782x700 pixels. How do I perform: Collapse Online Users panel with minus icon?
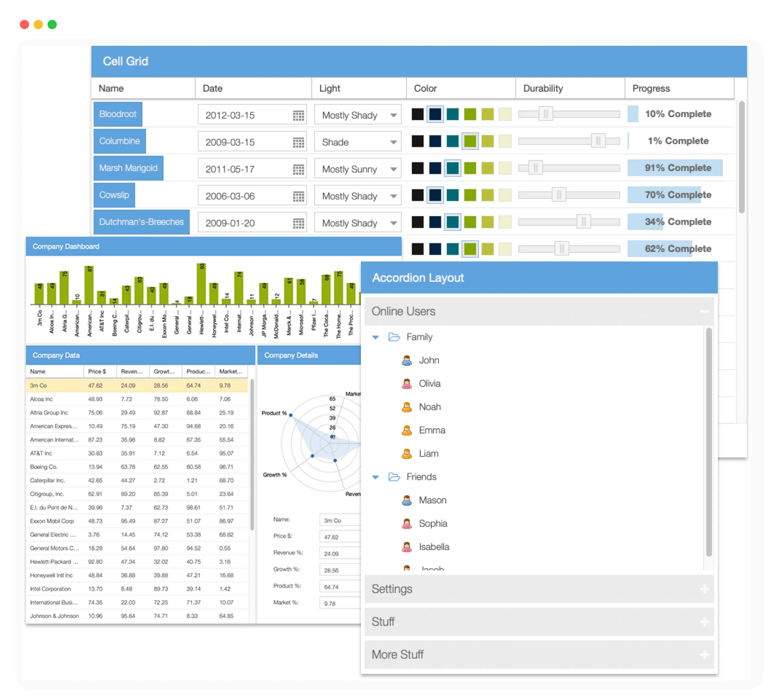[704, 311]
